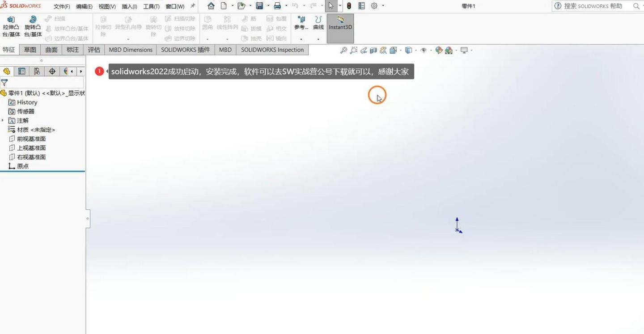Screen dimensions: 644x334
Task: Open the 插入(I) menu
Action: tap(129, 6)
